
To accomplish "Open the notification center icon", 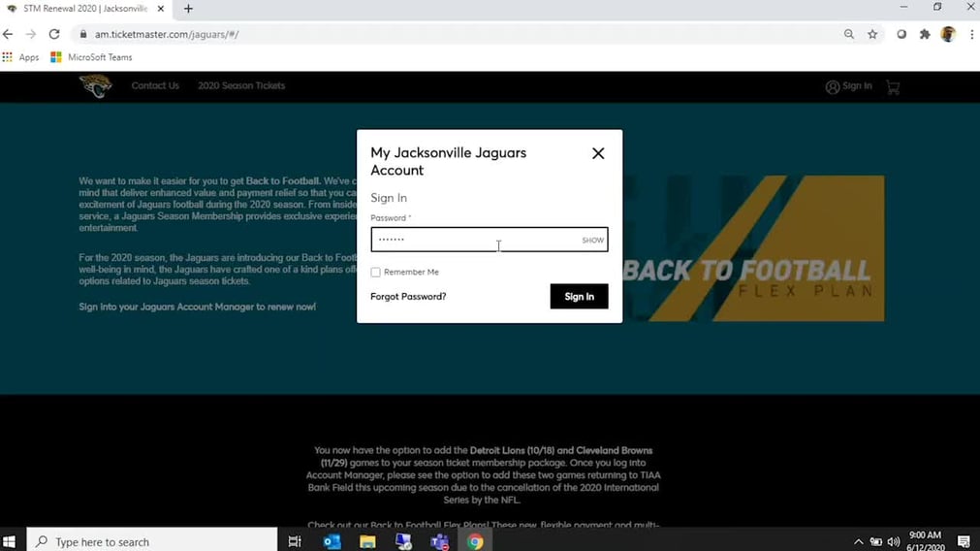I will [x=964, y=541].
